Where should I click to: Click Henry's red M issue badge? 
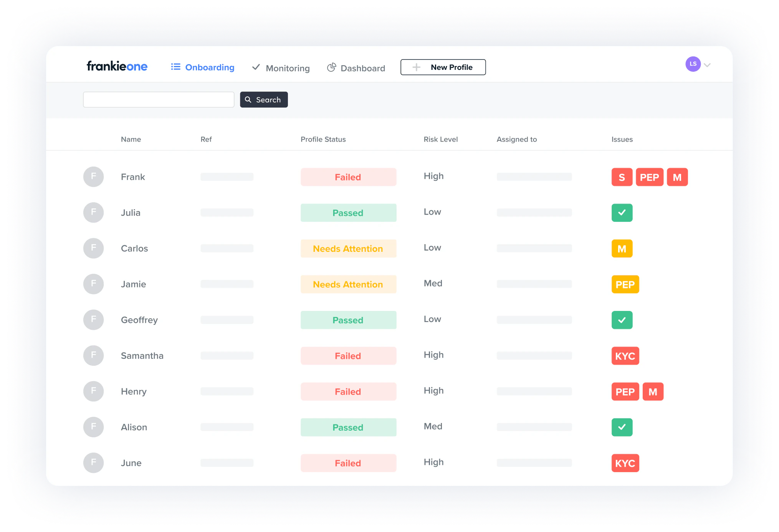[653, 392]
